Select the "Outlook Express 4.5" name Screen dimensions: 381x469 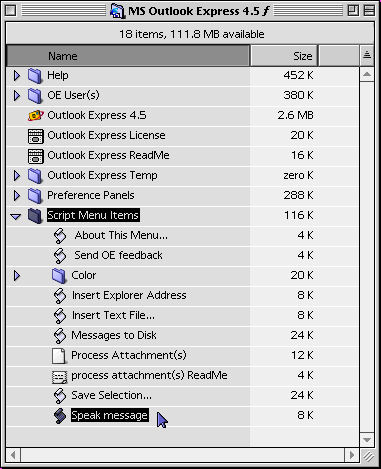click(x=97, y=115)
